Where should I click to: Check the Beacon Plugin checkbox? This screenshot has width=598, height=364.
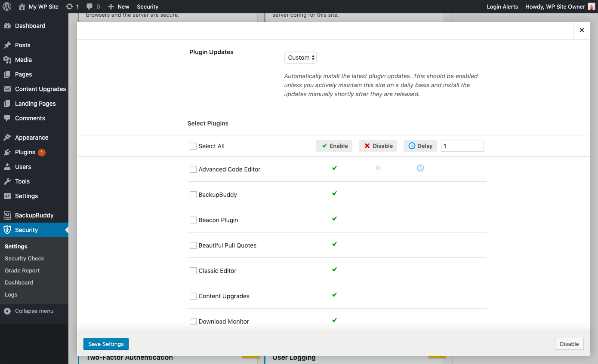[193, 220]
